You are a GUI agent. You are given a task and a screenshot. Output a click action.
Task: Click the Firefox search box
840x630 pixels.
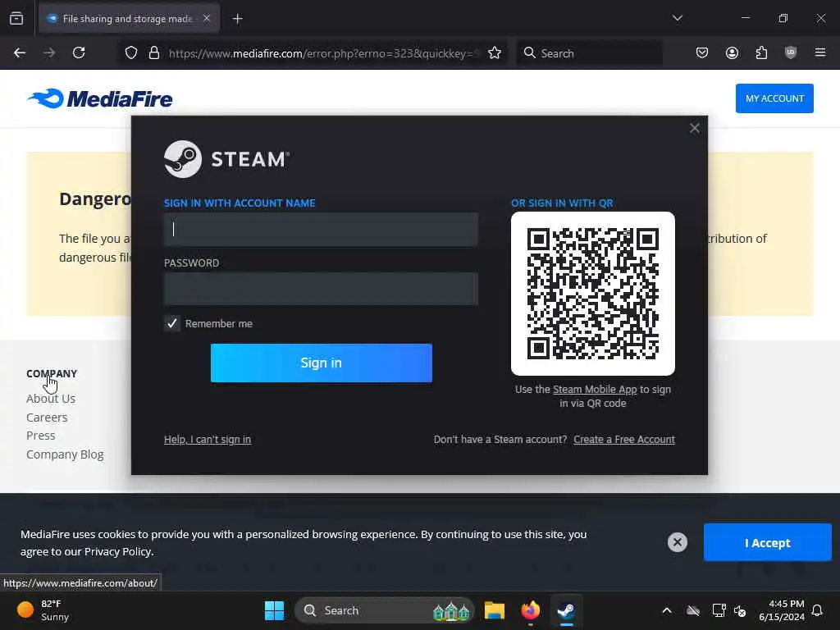tap(589, 53)
